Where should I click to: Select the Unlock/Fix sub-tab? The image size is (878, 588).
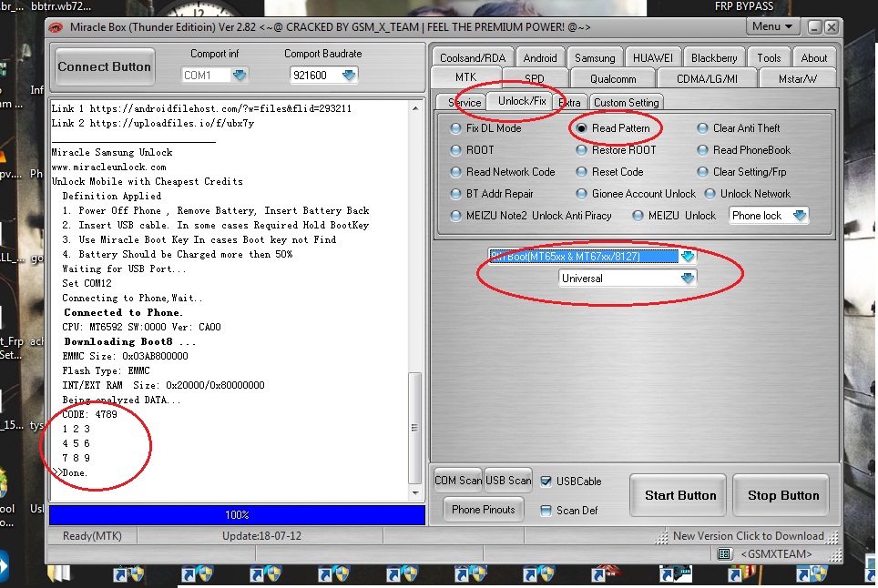(x=522, y=101)
